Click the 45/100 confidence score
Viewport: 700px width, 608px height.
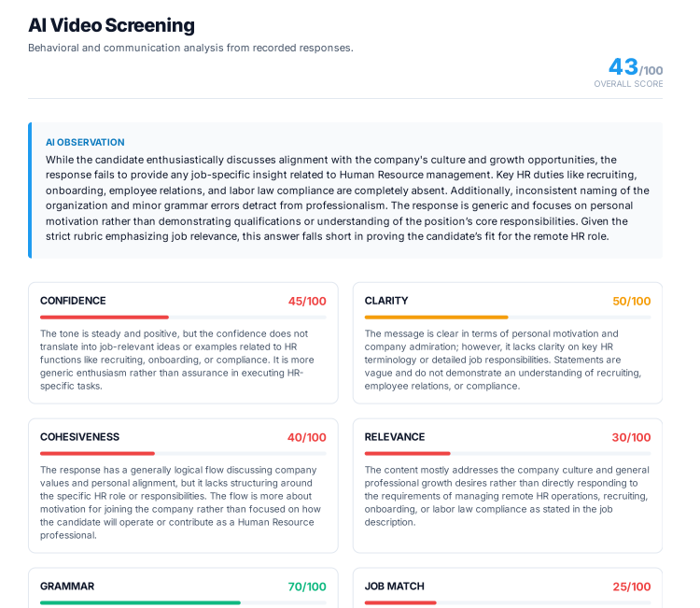(x=307, y=301)
